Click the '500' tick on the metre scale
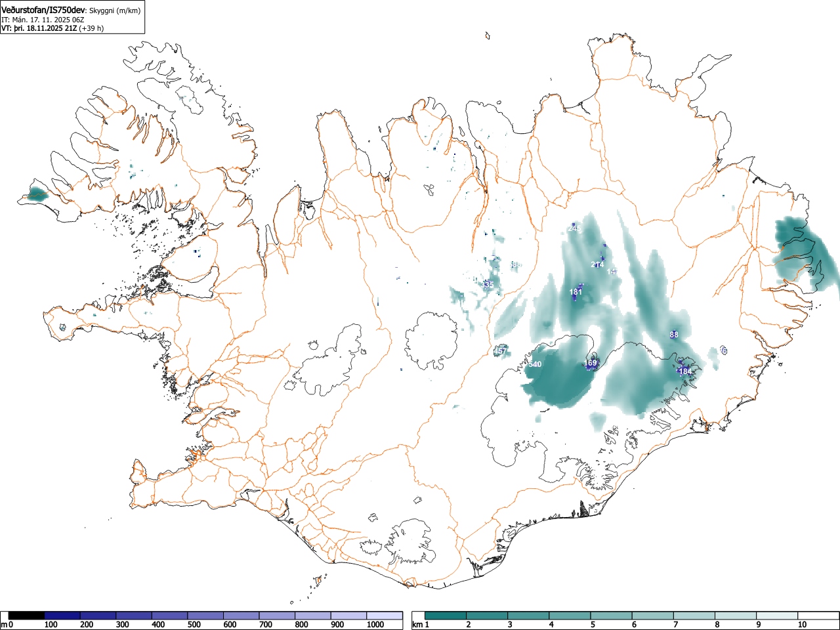The height and width of the screenshot is (630, 840). tap(194, 625)
